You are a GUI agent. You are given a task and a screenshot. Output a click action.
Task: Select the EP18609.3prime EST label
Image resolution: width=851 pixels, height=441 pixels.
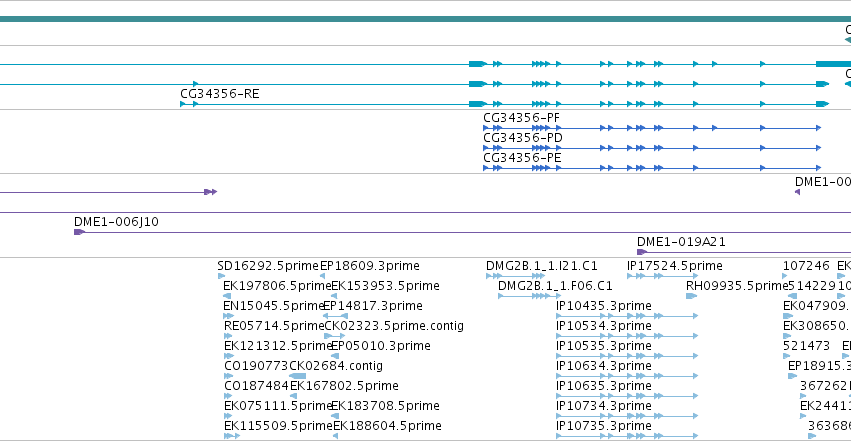click(x=370, y=266)
